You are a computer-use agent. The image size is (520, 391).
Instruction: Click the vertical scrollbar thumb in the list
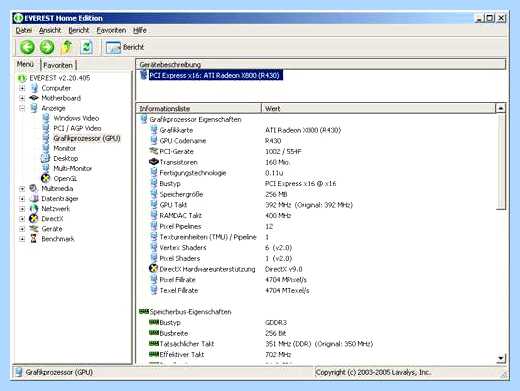[501, 162]
